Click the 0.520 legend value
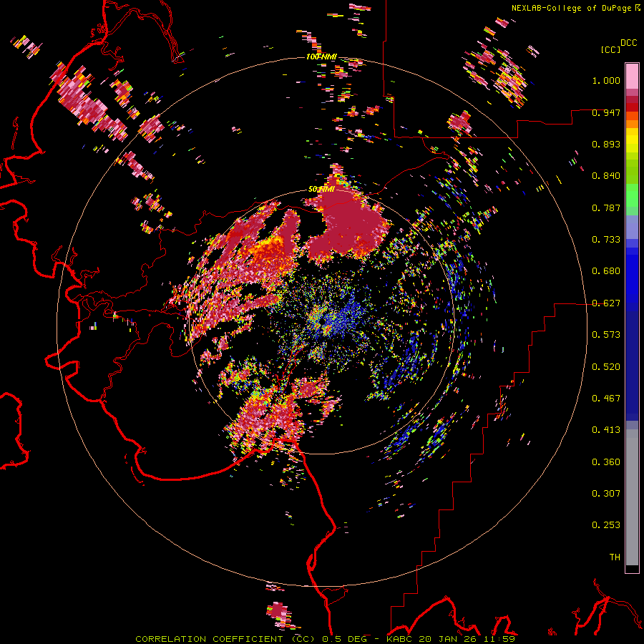Screen dimensions: 644x644 (x=606, y=367)
